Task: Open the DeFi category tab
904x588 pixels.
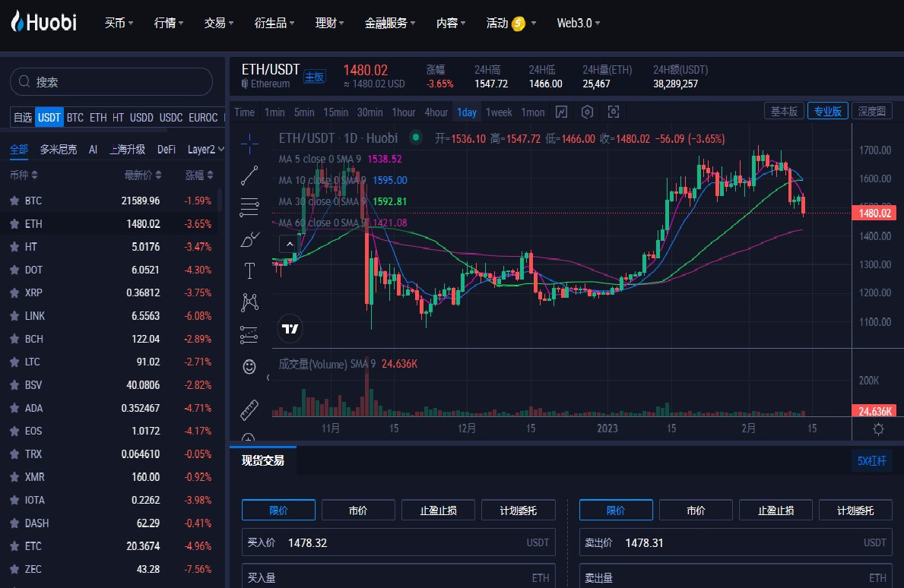Action: click(x=166, y=149)
